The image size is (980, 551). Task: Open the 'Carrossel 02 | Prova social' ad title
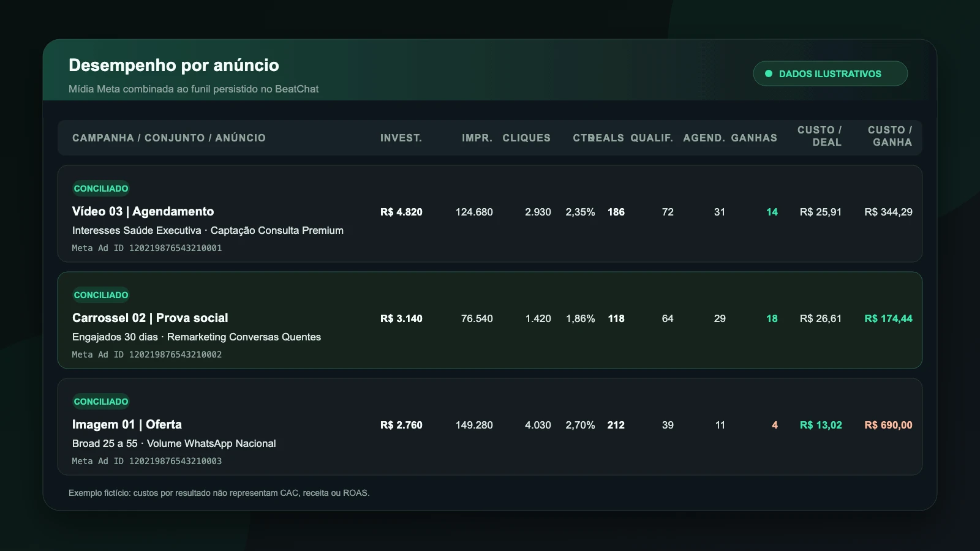pyautogui.click(x=150, y=318)
